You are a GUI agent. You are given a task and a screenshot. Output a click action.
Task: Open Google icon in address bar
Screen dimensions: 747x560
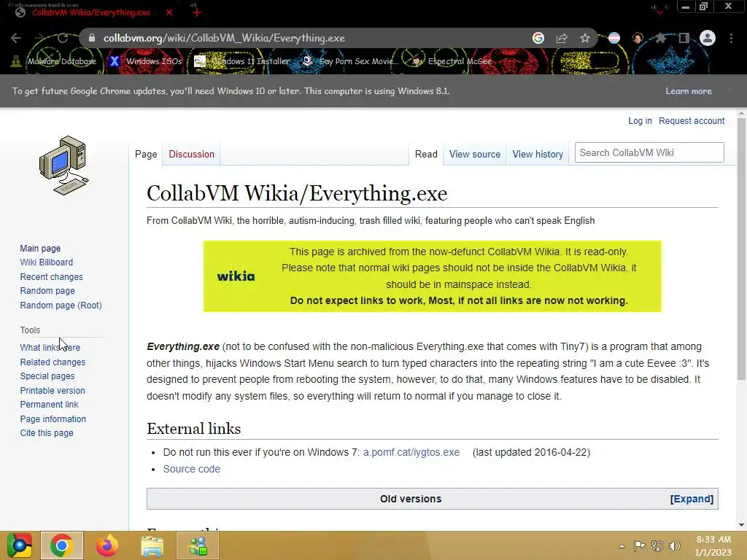pos(538,38)
